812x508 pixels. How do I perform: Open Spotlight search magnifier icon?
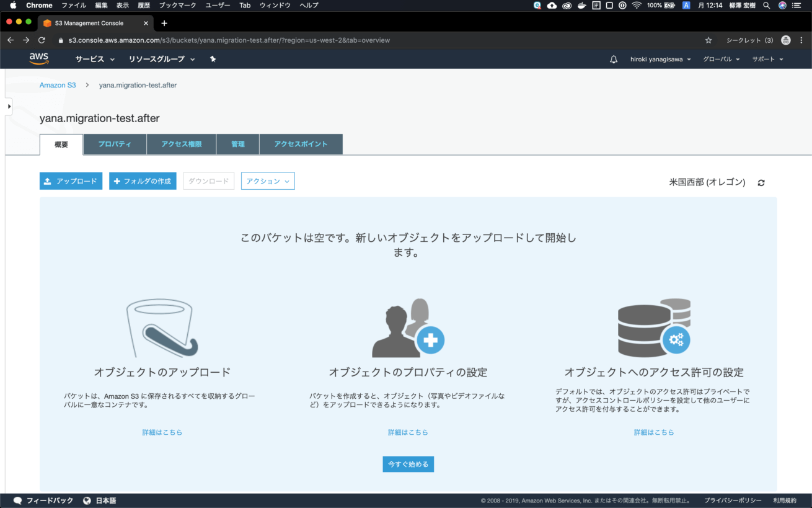pos(767,5)
